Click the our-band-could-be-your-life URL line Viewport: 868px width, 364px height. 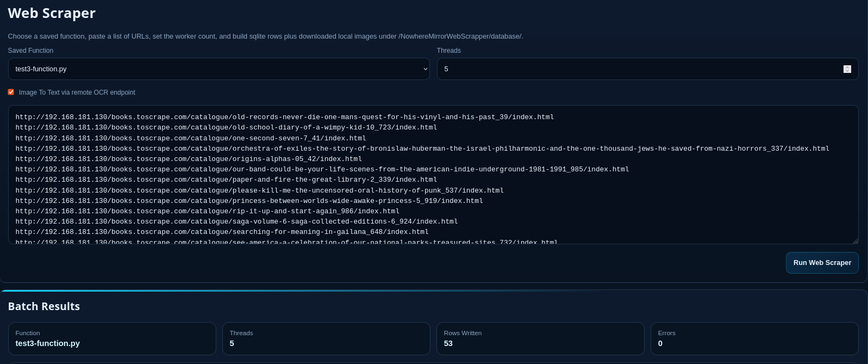(x=322, y=169)
